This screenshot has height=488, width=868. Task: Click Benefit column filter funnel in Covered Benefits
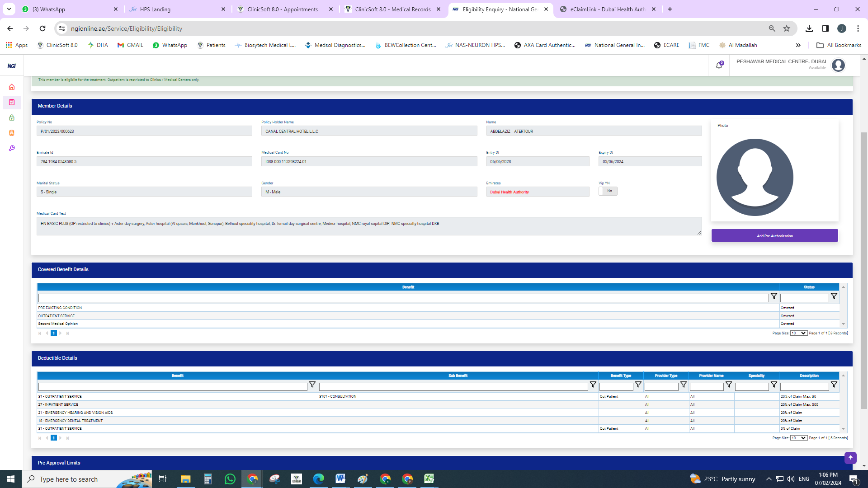774,296
